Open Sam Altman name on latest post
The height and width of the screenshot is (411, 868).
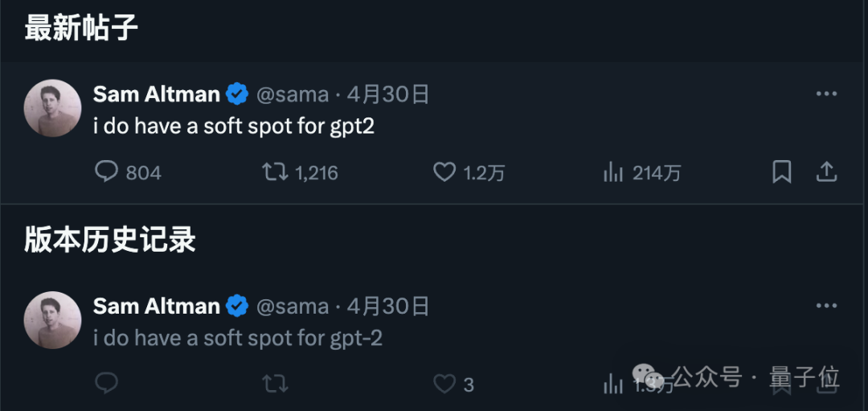[157, 94]
